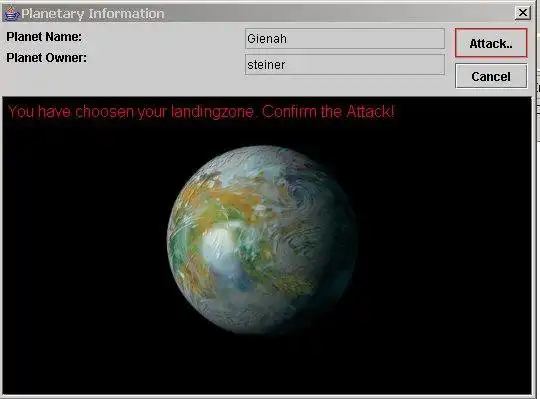Click the Java icon in title bar
This screenshot has width=540, height=399.
click(x=11, y=13)
